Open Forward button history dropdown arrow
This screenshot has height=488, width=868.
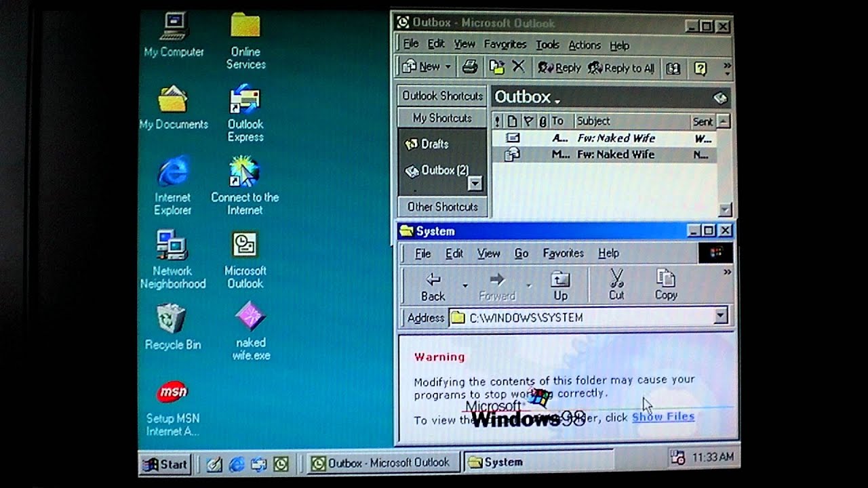coord(528,286)
